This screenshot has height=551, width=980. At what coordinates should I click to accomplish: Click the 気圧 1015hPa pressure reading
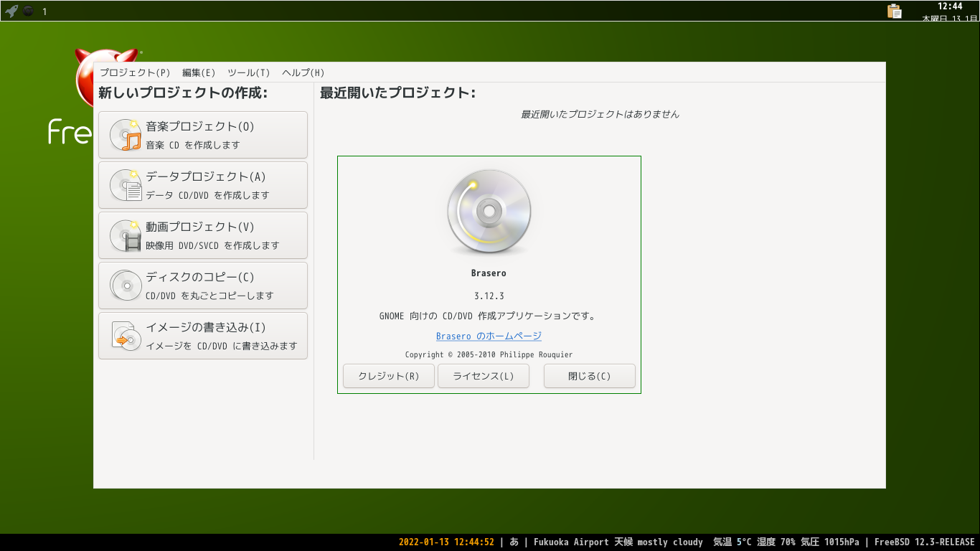(830, 542)
